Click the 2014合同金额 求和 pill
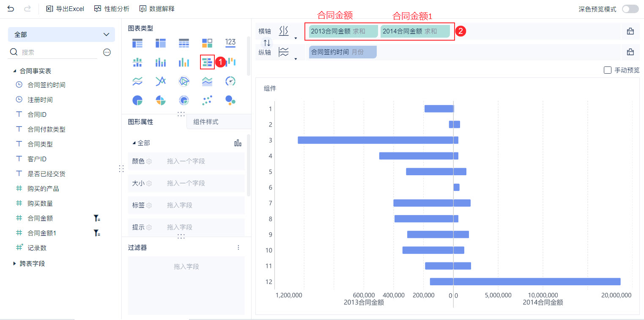 click(415, 31)
